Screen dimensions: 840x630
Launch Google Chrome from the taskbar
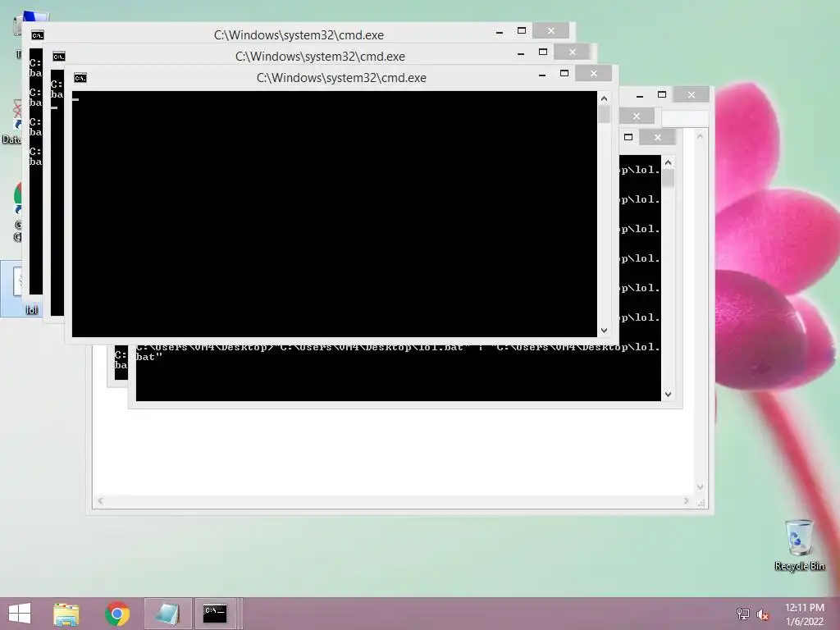coord(117,614)
